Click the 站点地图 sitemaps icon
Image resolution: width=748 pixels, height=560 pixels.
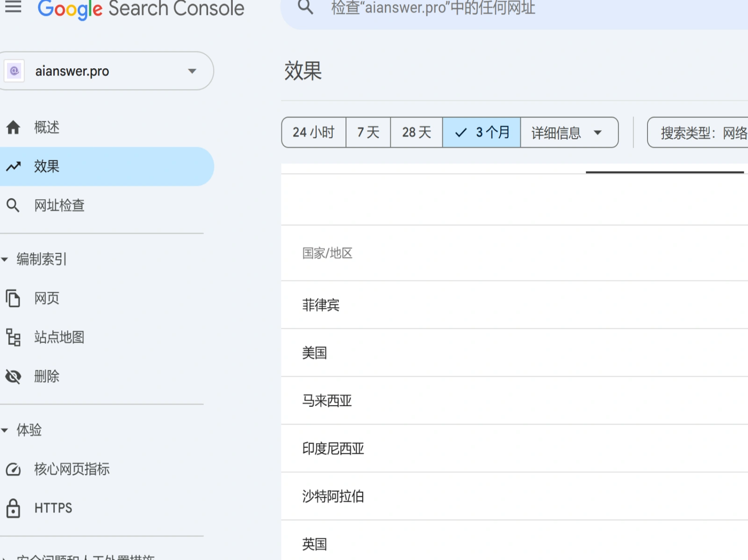pos(14,337)
